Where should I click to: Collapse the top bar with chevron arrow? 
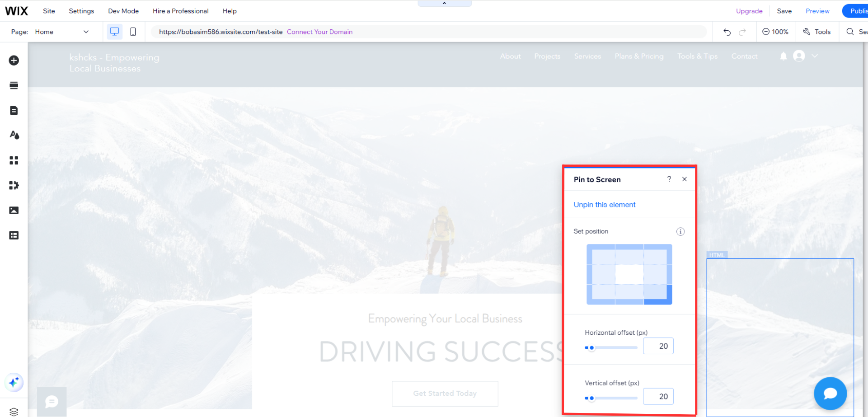(444, 4)
